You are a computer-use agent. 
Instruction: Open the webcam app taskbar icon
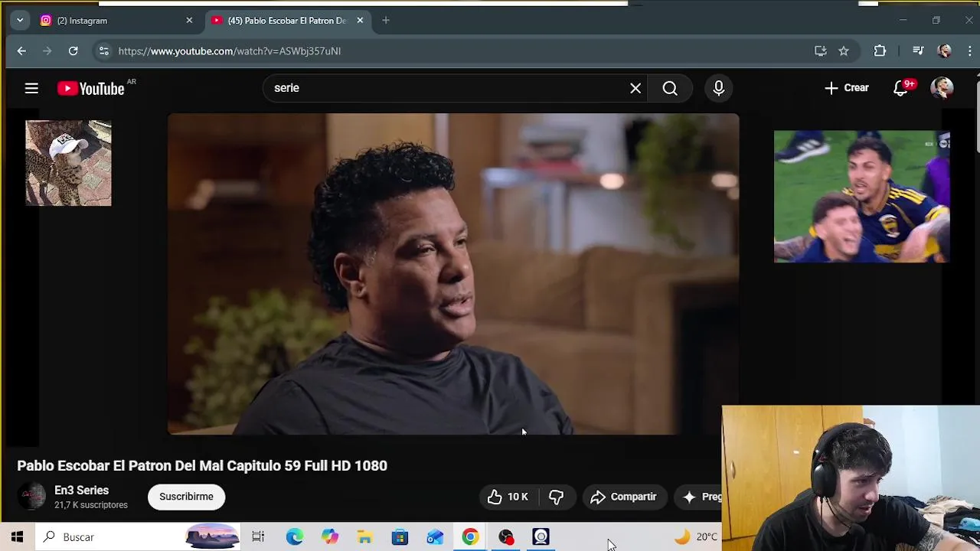click(x=541, y=537)
